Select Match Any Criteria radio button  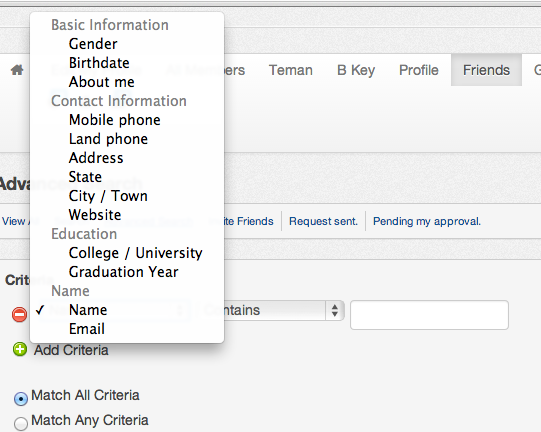(x=21, y=423)
